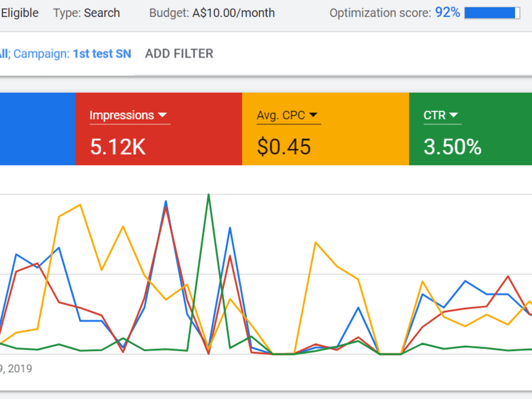532x399 pixels.
Task: Open the Avg. CPC metric selector dropdown
Action: (313, 115)
